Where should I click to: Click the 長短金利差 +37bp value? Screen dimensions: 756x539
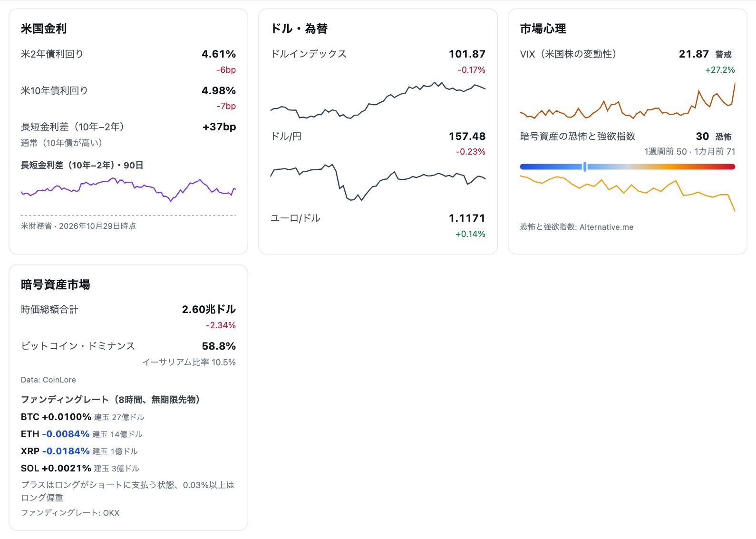coord(219,127)
